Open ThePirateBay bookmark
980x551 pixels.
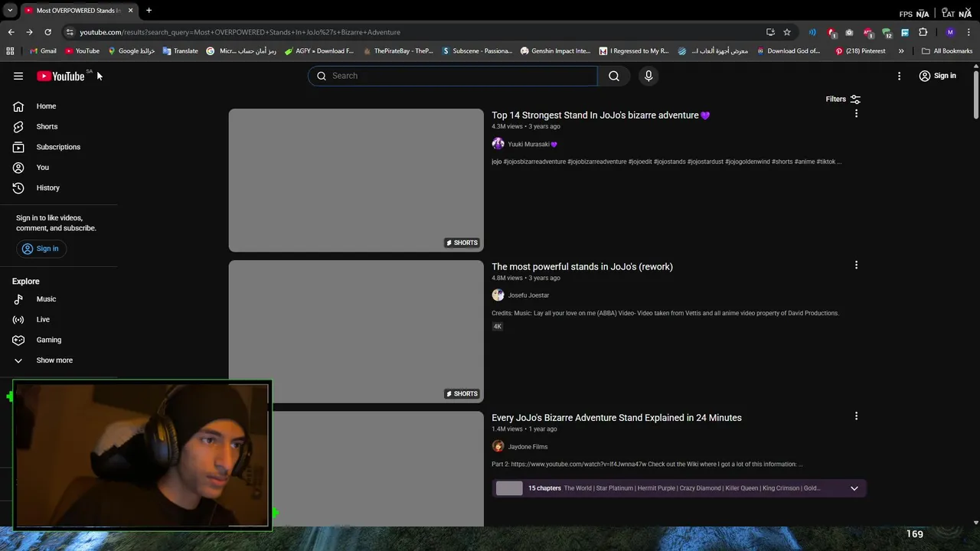pos(398,51)
